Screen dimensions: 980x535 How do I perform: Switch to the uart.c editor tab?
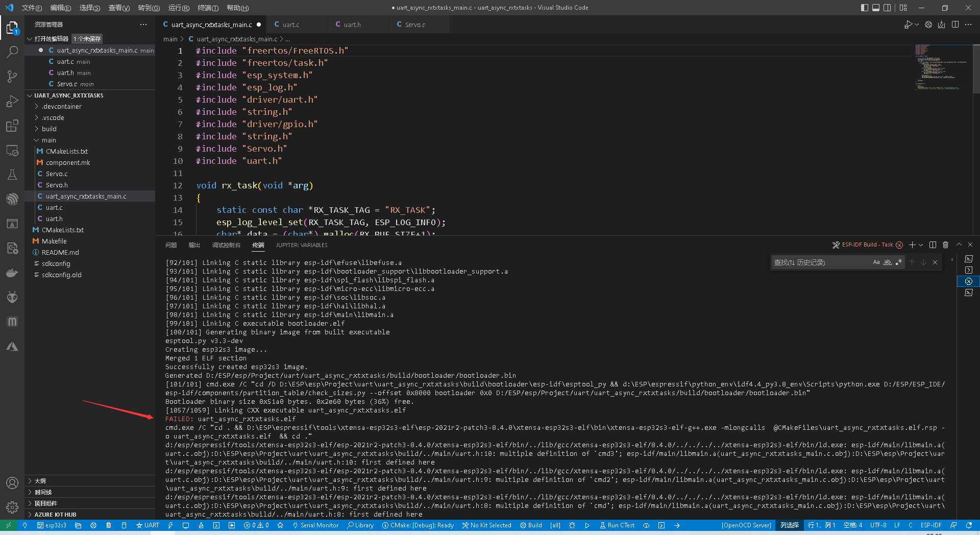[x=291, y=25]
